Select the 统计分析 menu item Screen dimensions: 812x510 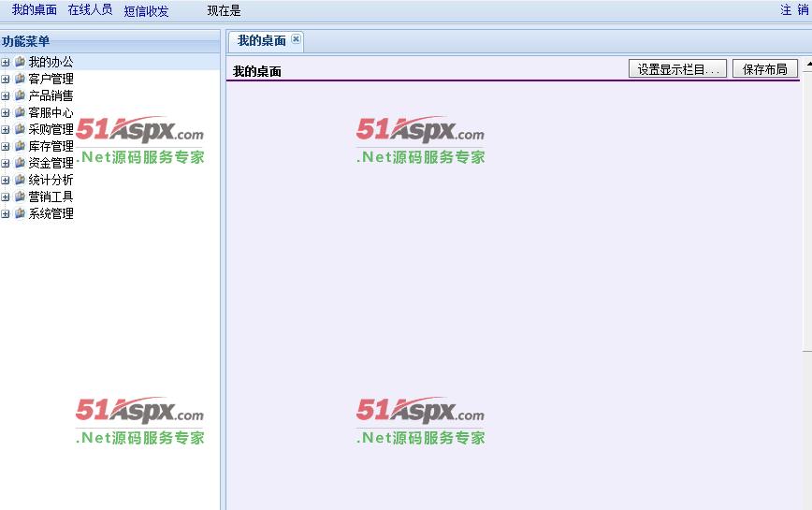point(51,180)
